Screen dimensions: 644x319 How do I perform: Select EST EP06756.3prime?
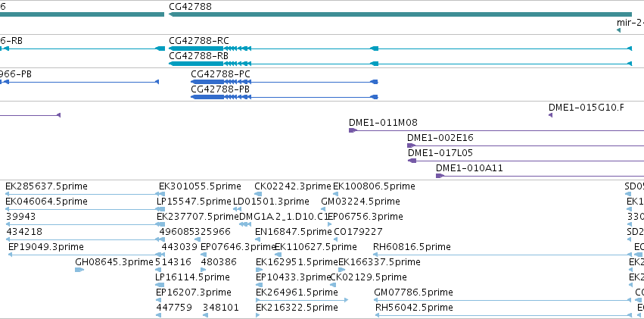[x=366, y=217]
